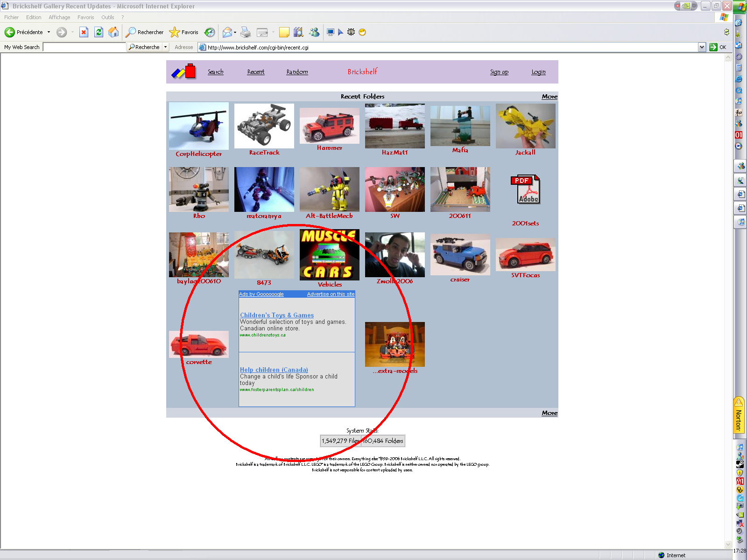Click the More link below the gallery
Viewport: 747px width, 560px height.
[x=550, y=413]
